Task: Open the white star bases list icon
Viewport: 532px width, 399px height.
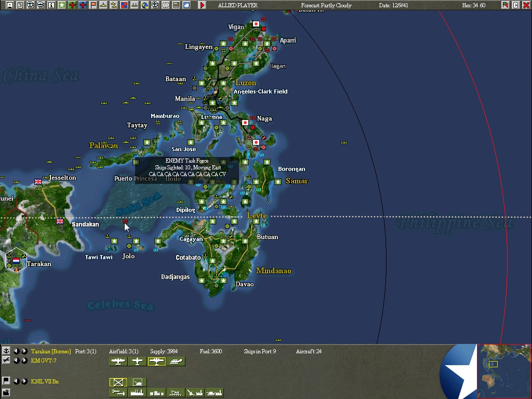Action: [x=62, y=5]
